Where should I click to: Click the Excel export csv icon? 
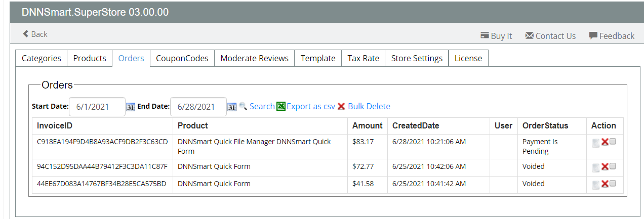tap(281, 106)
